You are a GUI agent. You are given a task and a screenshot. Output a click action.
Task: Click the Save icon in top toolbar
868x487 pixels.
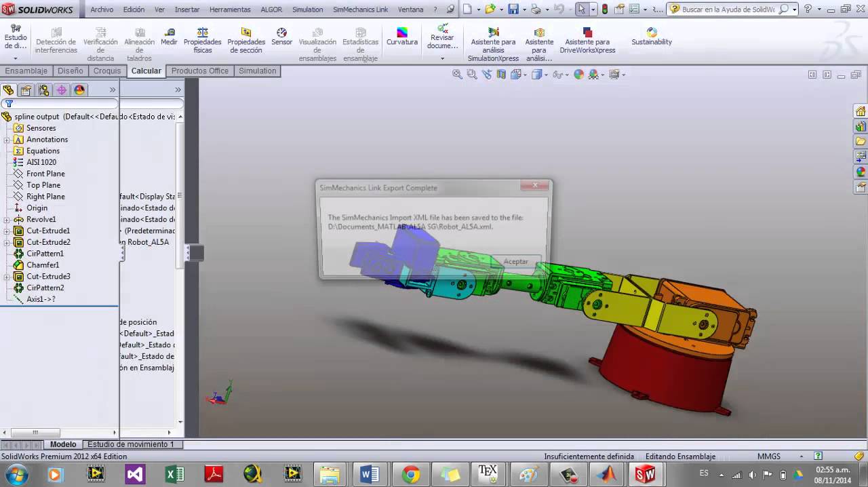point(513,9)
